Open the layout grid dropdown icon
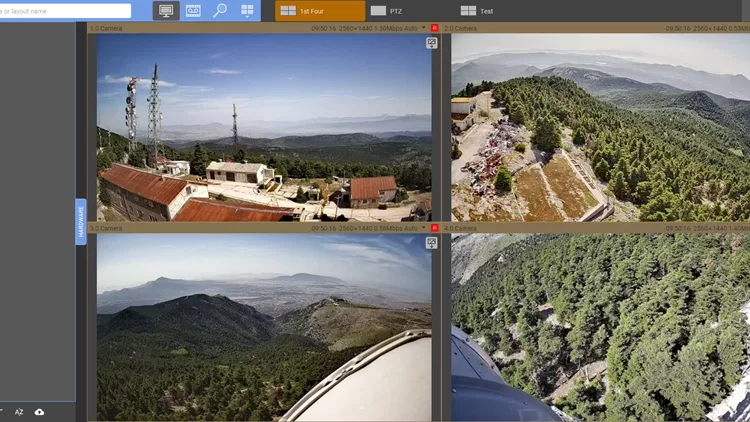This screenshot has width=750, height=422. [247, 11]
